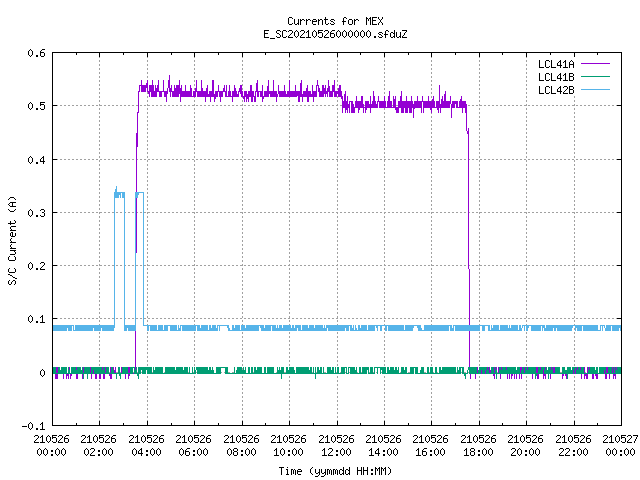Click the 'Time (yymmdd HH:MM)' x-axis label

335,471
